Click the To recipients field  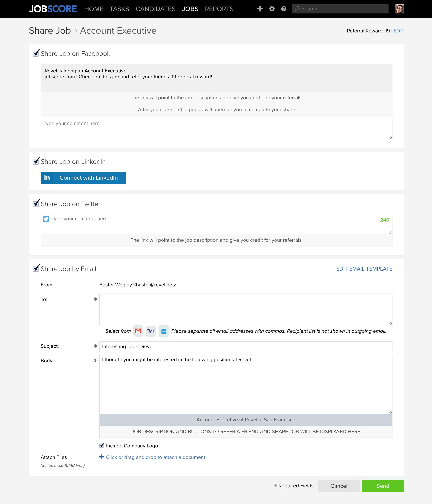tap(246, 309)
